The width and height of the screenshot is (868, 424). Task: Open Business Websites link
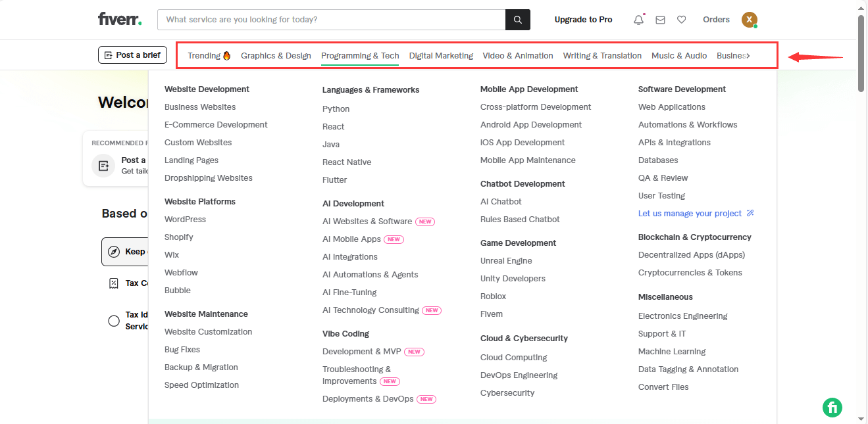click(200, 107)
